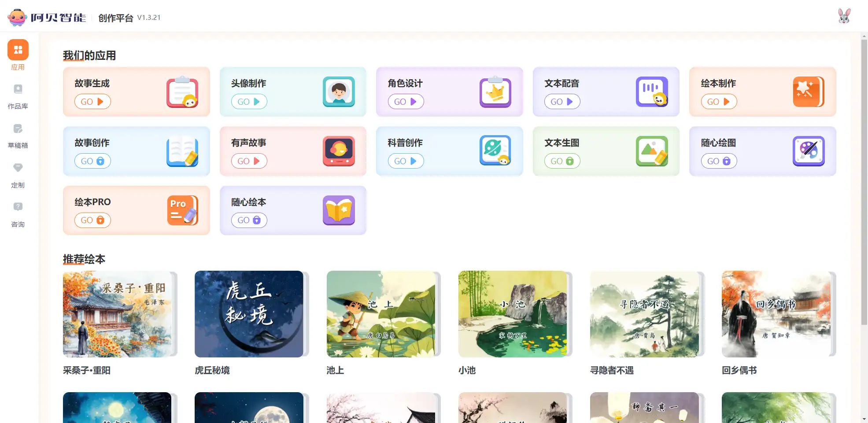The height and width of the screenshot is (423, 868).
Task: Click the scrollbar up arrow
Action: pyautogui.click(x=864, y=35)
